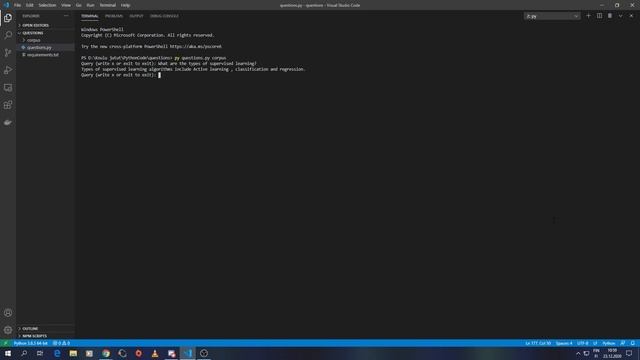This screenshot has width=640, height=360.
Task: Click the PowerShell aka.ms link in terminal
Action: click(196, 47)
